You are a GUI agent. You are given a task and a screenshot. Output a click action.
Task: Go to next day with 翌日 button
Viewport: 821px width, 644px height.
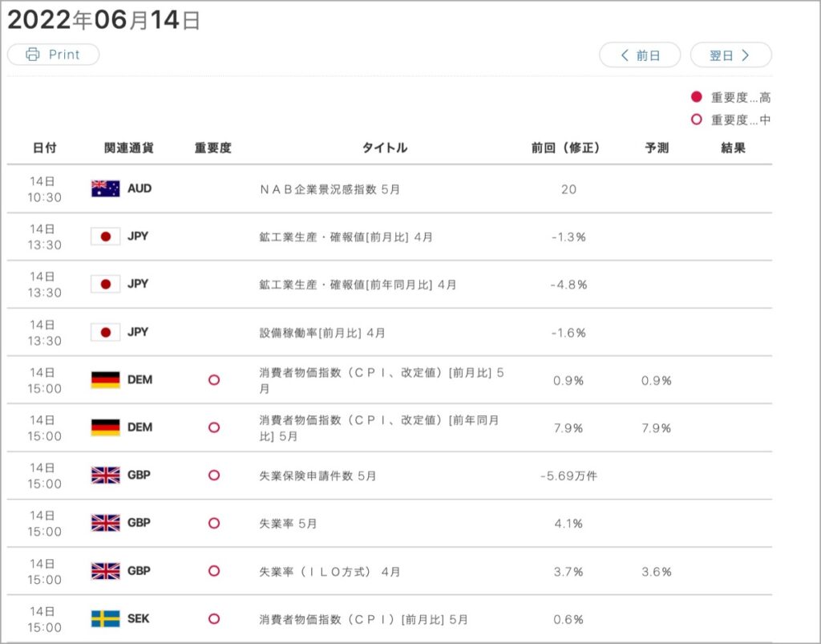[731, 55]
